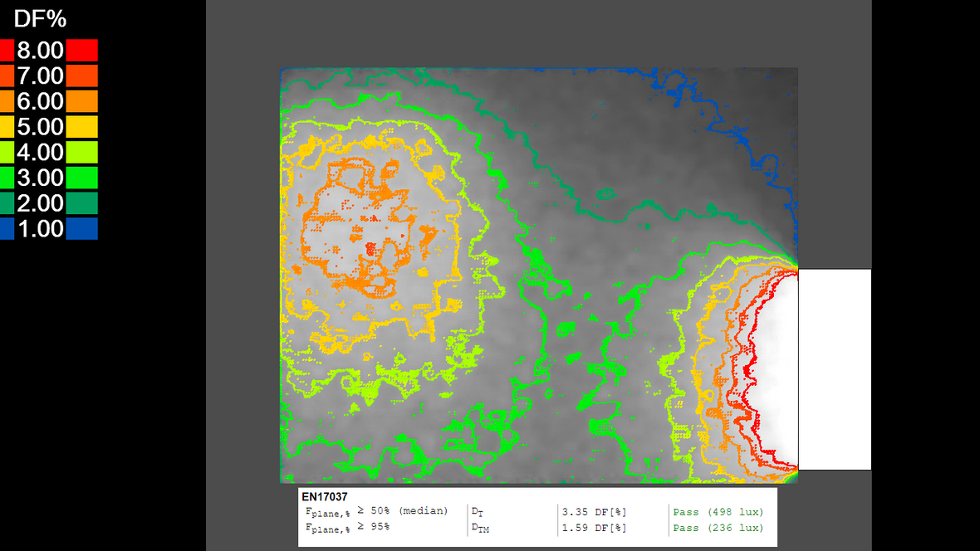Select the teal swatch right of 2.00
Screen dimensions: 980x551
[81, 203]
